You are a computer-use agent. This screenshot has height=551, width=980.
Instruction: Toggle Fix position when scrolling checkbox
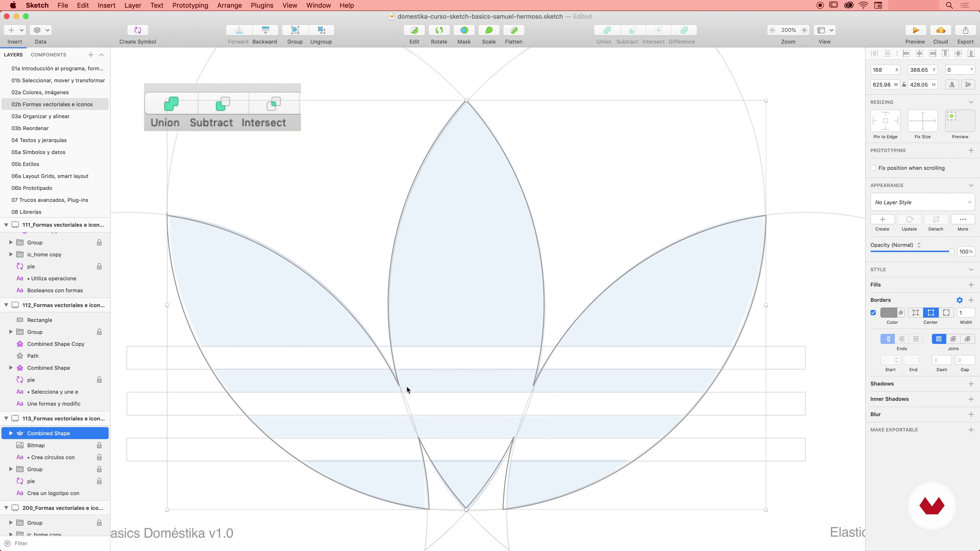click(x=874, y=168)
